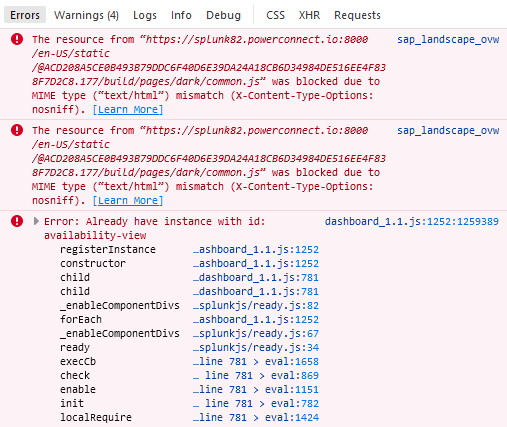The width and height of the screenshot is (507, 427).
Task: Enable the XHR filter
Action: 309,15
